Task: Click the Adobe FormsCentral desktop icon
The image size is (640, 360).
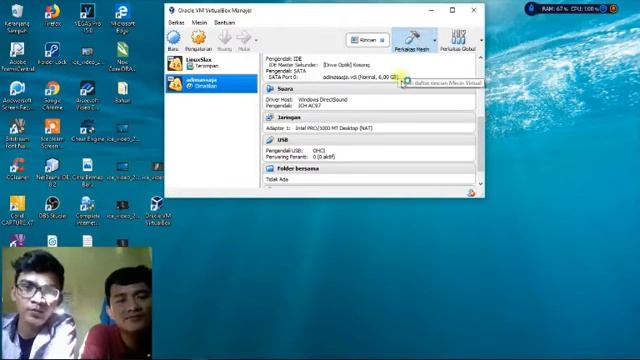Action: click(17, 57)
